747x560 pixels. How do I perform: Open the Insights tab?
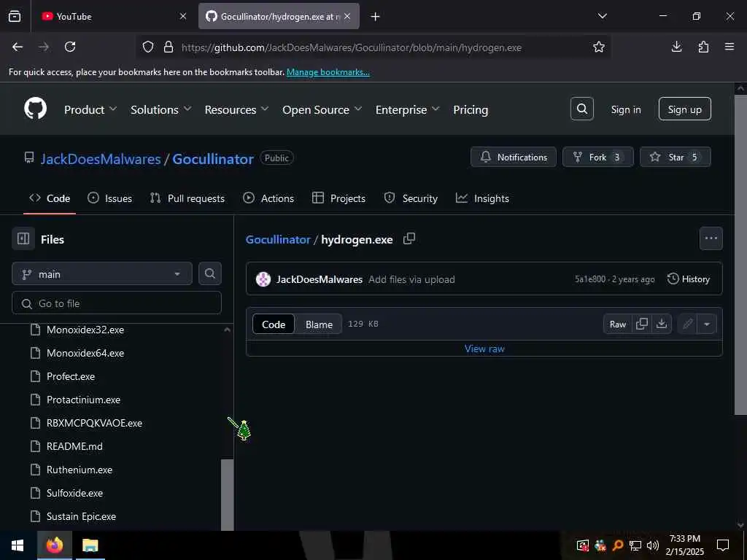(482, 198)
